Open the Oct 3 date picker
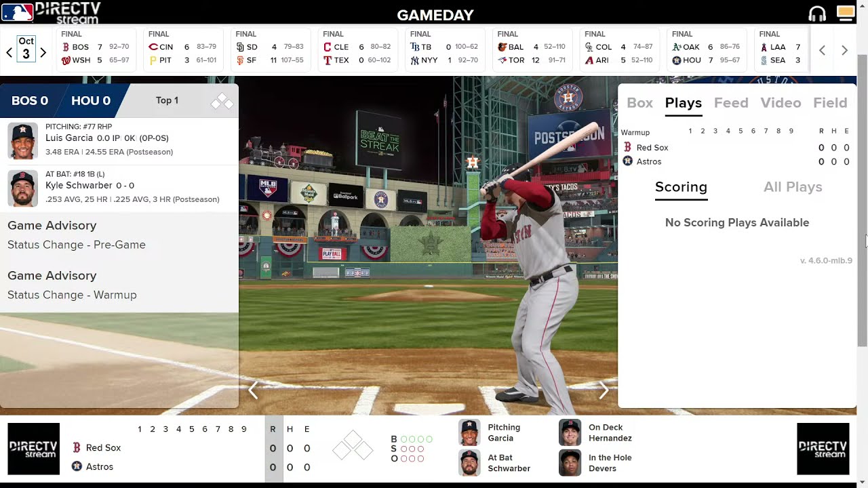Image resolution: width=868 pixels, height=488 pixels. coord(26,48)
